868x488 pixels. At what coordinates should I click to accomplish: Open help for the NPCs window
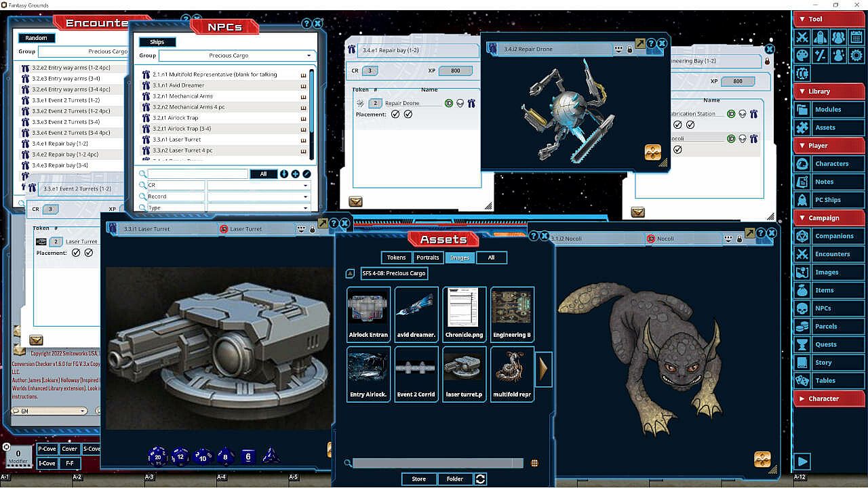pos(307,24)
